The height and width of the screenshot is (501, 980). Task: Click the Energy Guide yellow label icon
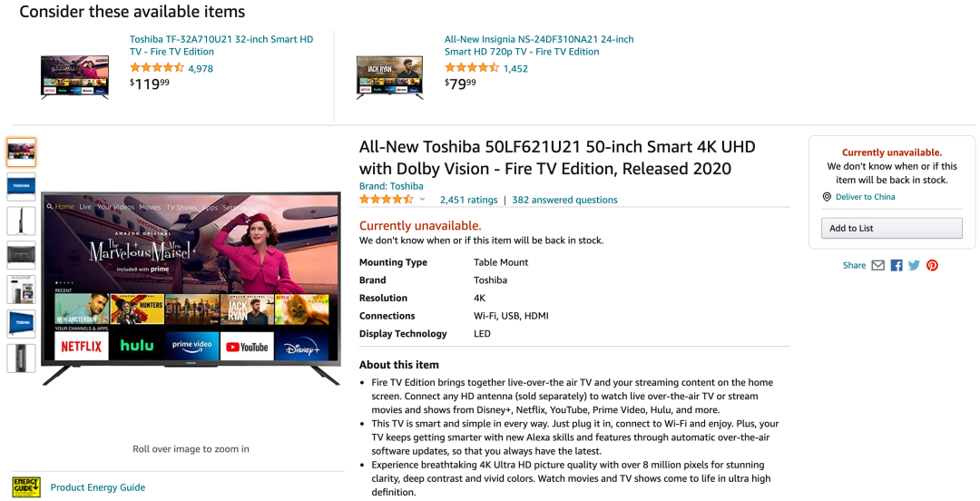click(25, 486)
